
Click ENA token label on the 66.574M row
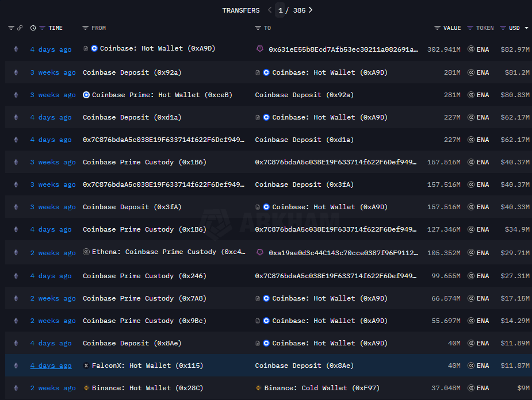pos(483,298)
